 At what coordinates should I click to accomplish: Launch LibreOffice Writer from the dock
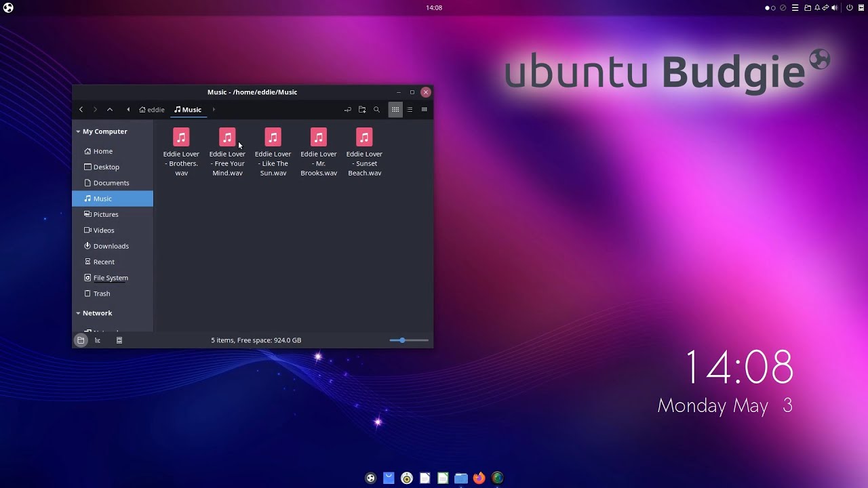[x=425, y=478]
